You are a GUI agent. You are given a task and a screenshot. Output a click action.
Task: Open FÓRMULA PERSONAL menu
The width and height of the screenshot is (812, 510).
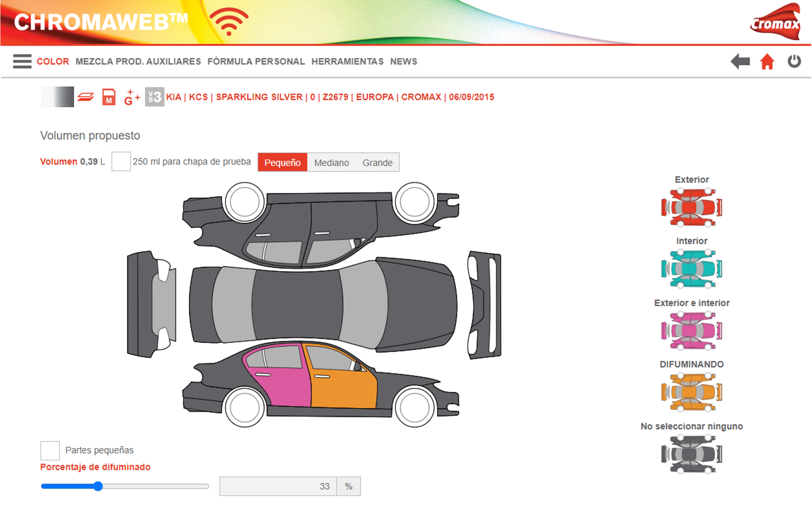tap(256, 61)
